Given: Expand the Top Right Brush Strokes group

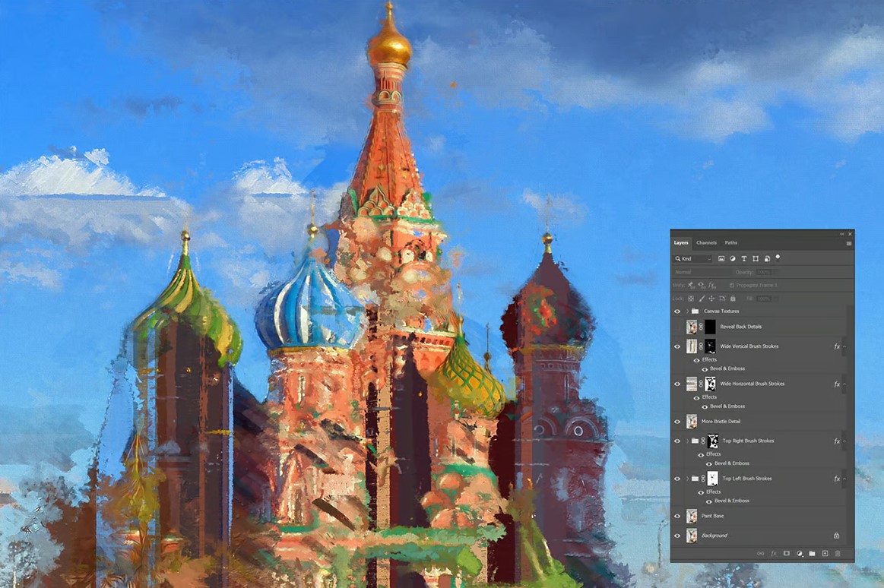Looking at the screenshot, I should point(687,441).
